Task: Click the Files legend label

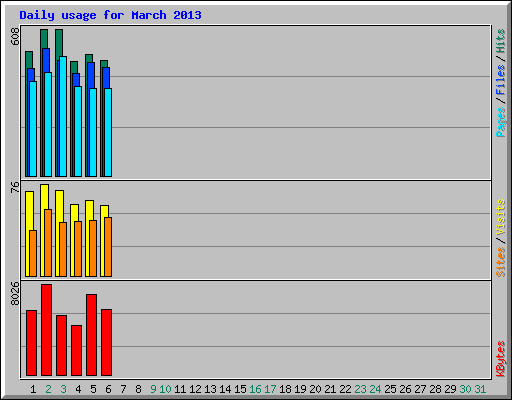Action: (500, 80)
